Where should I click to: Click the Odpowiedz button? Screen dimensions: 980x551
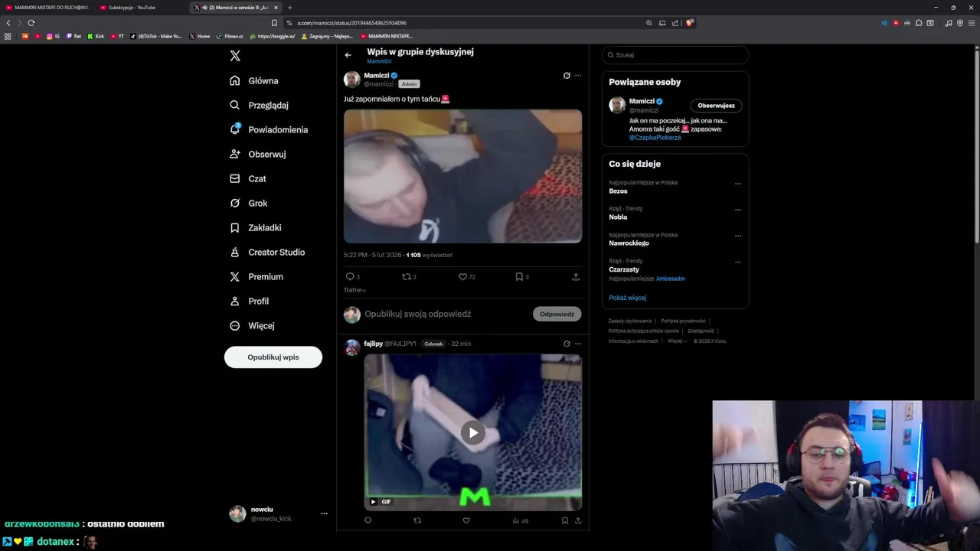557,314
